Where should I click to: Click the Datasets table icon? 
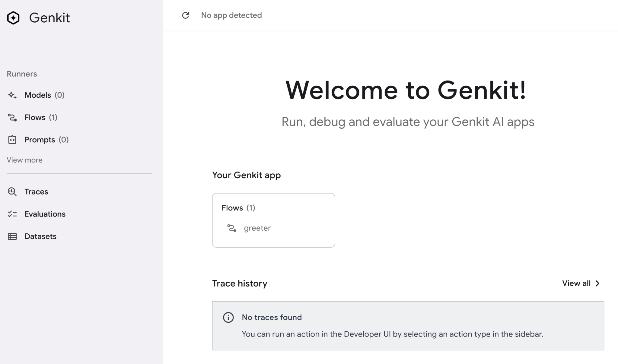12,236
